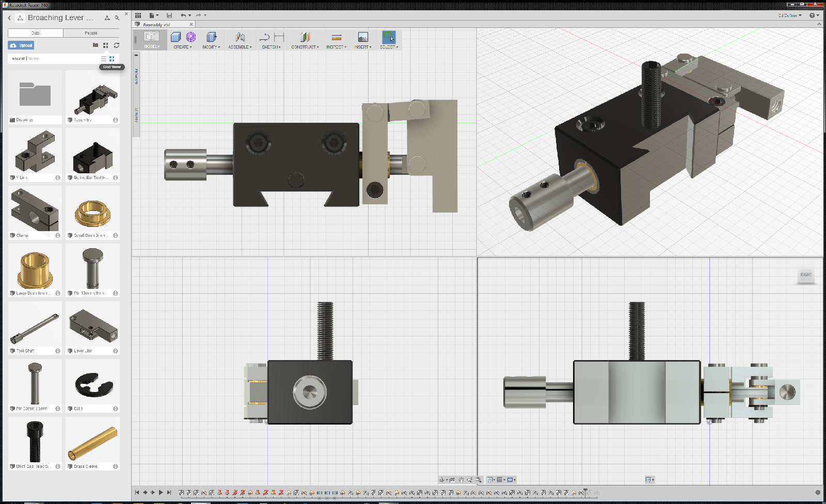Select the Assembly v57 document tab
The image size is (826, 504).
point(156,25)
